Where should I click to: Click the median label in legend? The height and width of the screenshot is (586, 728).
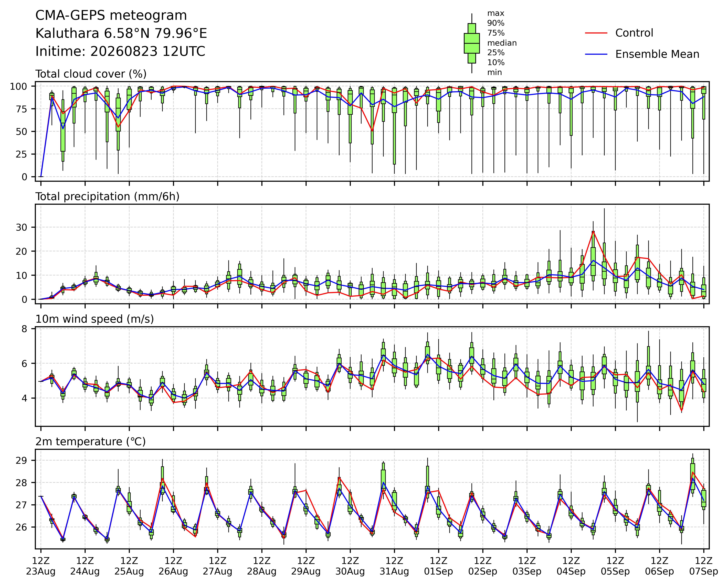coord(502,43)
